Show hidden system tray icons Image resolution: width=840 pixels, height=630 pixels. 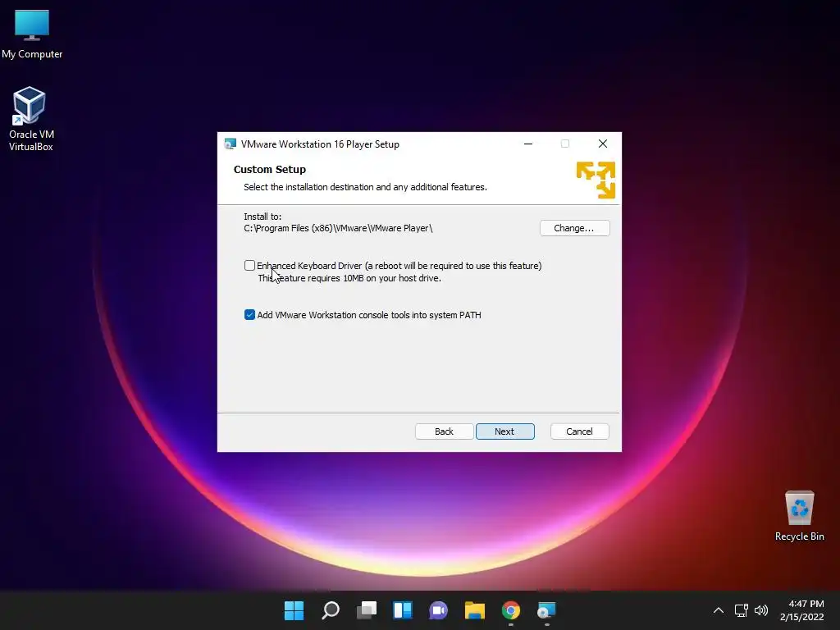pos(719,610)
